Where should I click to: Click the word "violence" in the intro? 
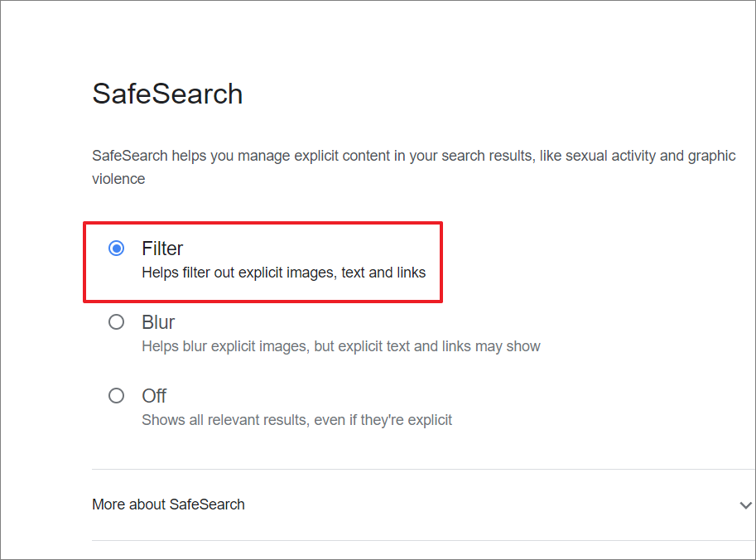[x=118, y=179]
